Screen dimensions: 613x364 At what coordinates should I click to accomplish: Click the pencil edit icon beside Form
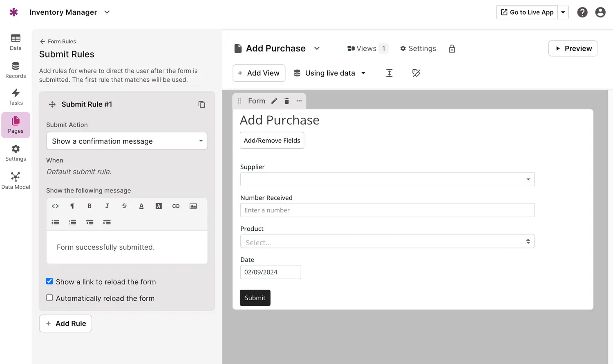274,101
